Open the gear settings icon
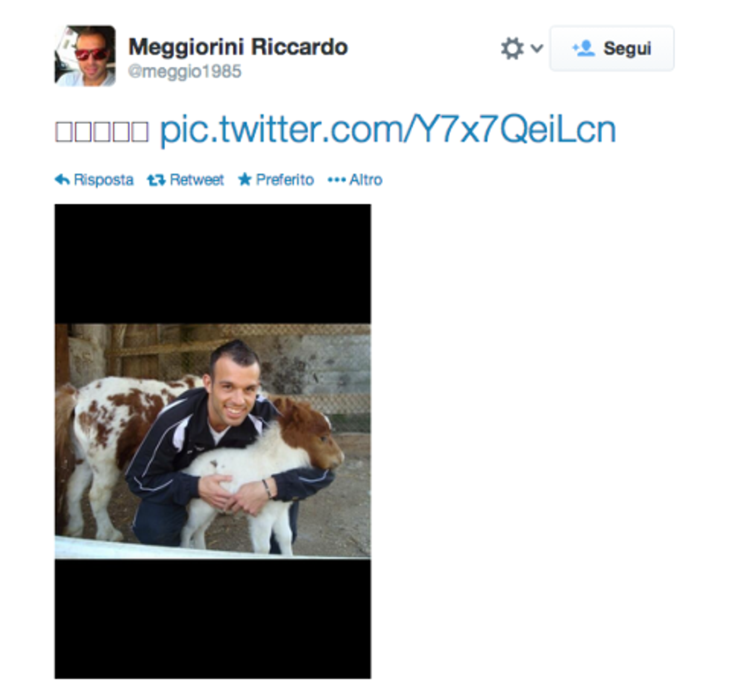This screenshot has width=734, height=700. pyautogui.click(x=512, y=49)
